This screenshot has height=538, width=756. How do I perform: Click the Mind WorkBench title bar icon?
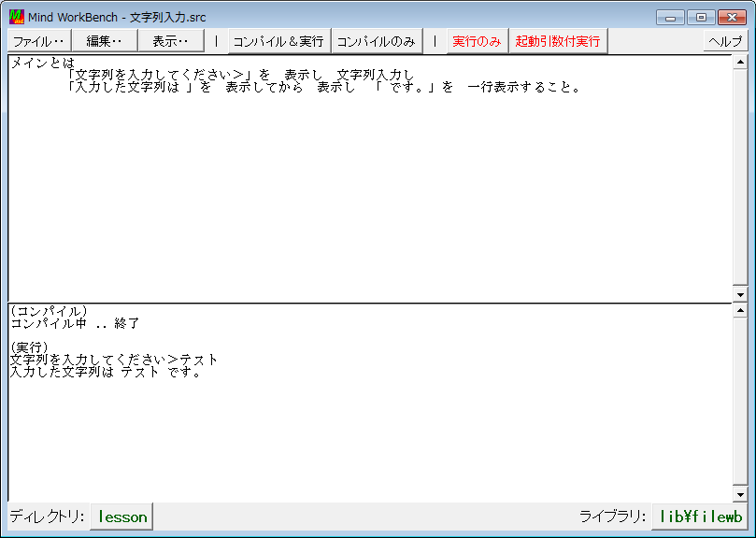(17, 17)
